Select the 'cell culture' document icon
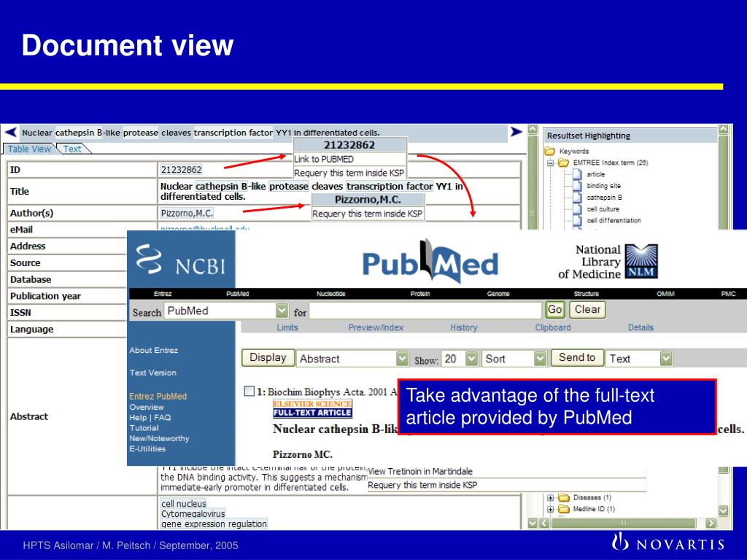The width and height of the screenshot is (747, 560). coord(577,209)
